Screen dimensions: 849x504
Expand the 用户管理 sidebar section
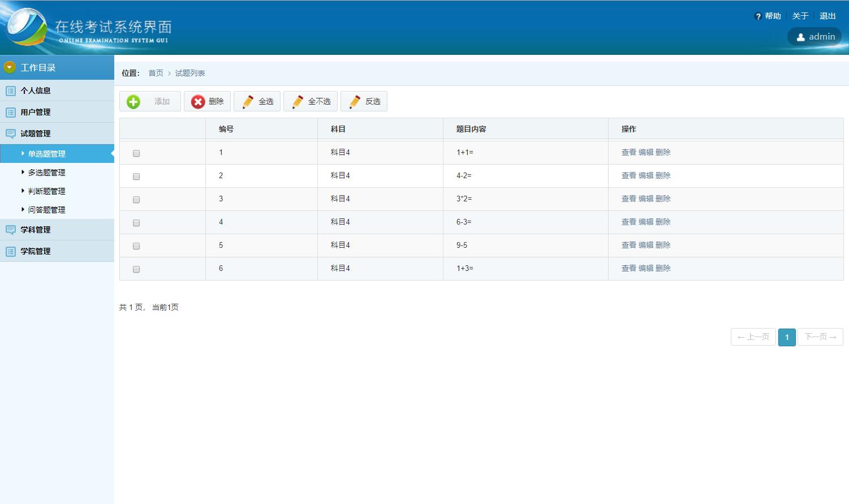point(36,112)
